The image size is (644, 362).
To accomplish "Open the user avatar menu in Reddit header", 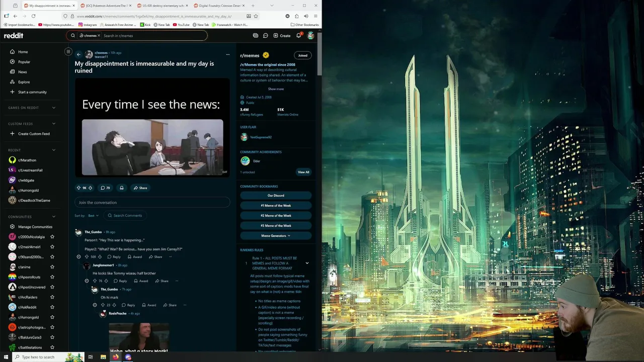I will point(310,36).
